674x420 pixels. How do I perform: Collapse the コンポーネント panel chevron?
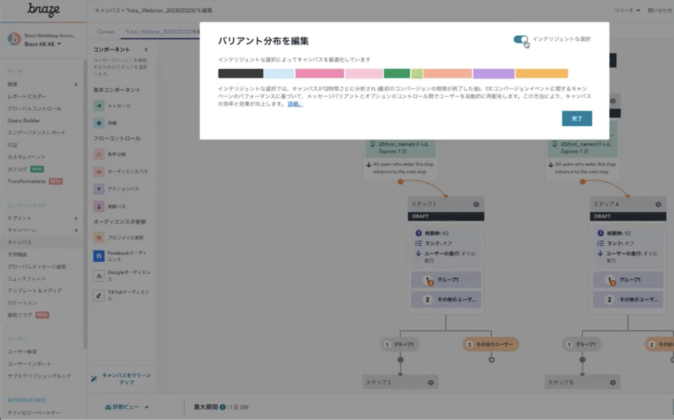coord(146,50)
